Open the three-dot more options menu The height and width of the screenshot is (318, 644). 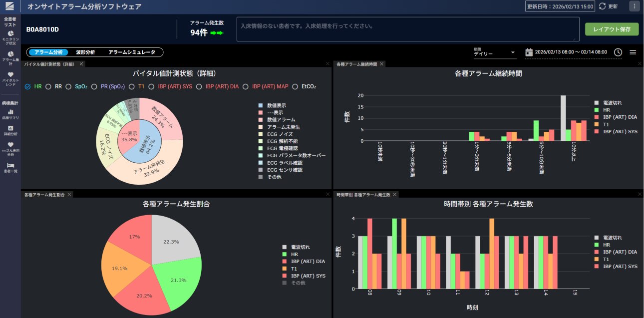[635, 6]
